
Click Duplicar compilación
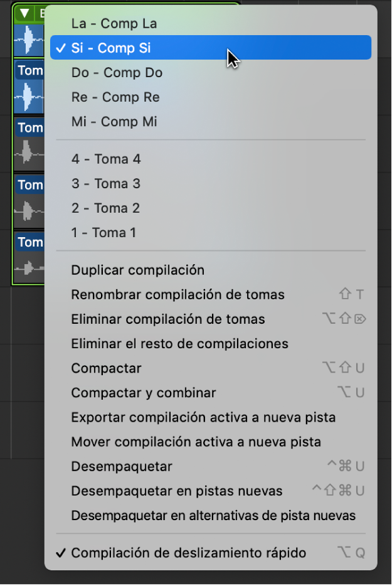(x=138, y=270)
